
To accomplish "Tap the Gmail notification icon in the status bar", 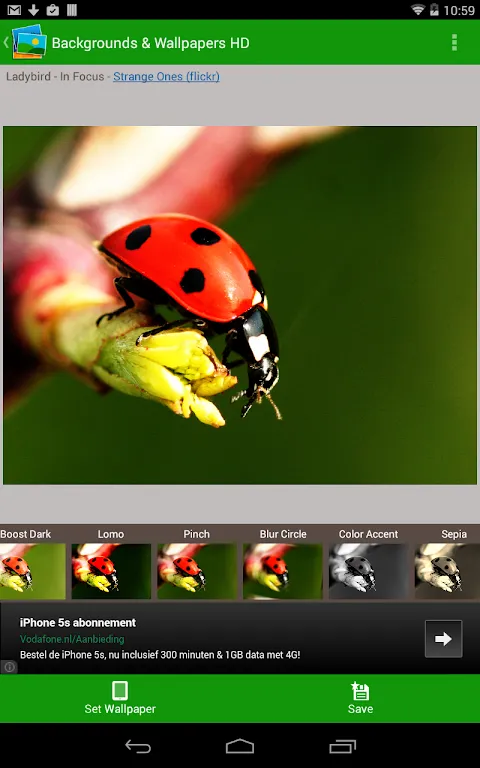I will [14, 10].
